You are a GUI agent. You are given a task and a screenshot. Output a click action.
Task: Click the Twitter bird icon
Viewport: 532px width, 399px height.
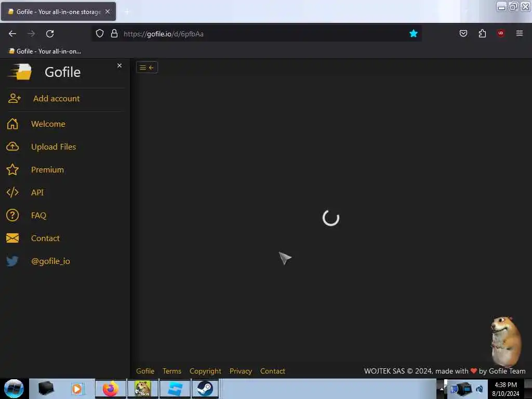12,261
